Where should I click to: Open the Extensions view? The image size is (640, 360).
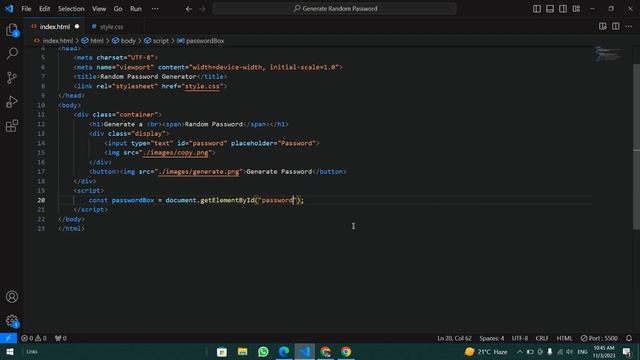pyautogui.click(x=12, y=126)
